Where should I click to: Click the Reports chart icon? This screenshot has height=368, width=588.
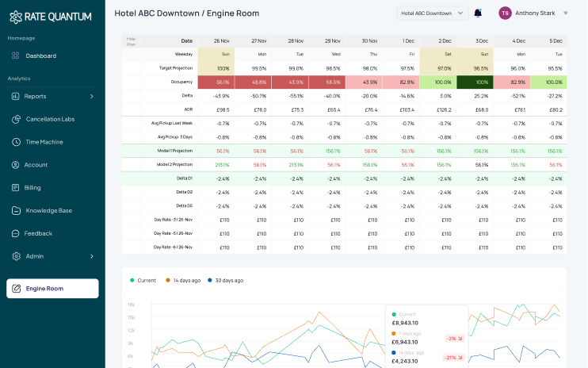coord(16,96)
